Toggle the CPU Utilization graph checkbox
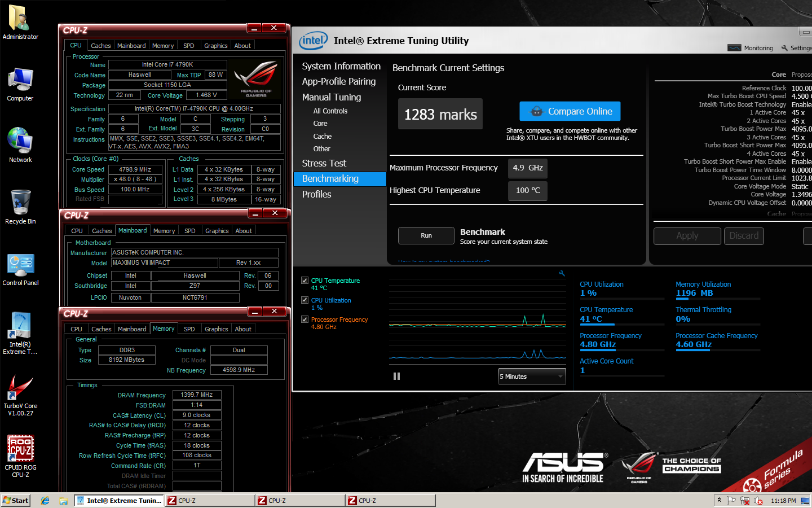812x508 pixels. click(305, 300)
